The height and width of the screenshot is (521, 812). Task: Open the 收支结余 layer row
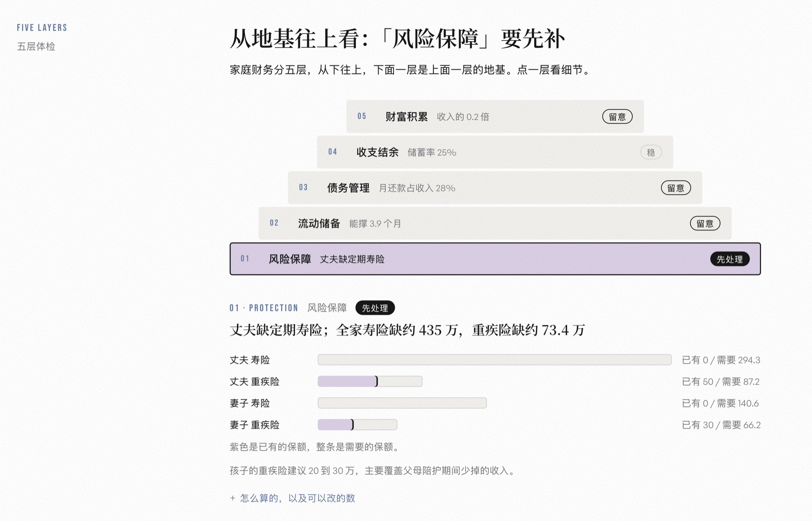[x=495, y=152]
